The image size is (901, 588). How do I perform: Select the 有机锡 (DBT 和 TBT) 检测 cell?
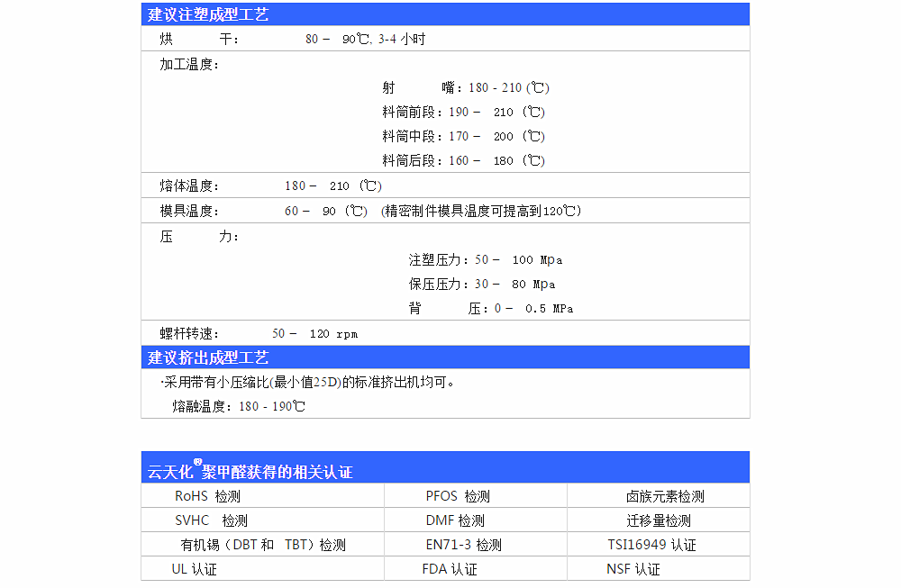(263, 545)
